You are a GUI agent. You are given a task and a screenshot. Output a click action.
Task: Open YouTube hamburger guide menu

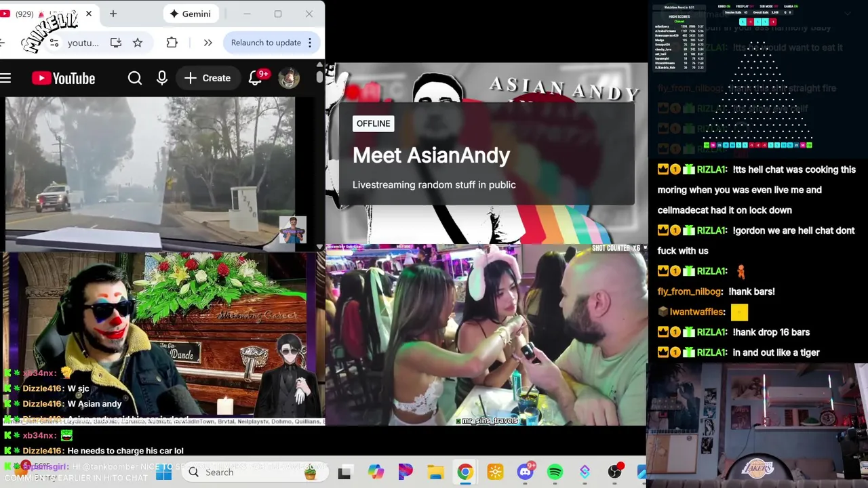[5, 78]
